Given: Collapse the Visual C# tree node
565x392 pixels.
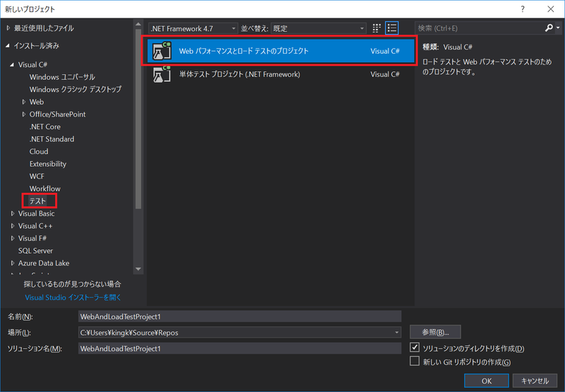Looking at the screenshot, I should [x=12, y=65].
